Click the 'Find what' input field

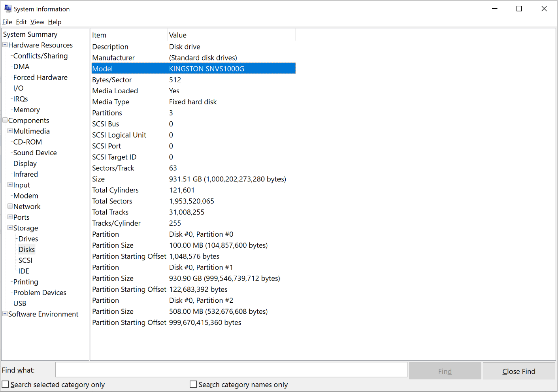(x=231, y=370)
